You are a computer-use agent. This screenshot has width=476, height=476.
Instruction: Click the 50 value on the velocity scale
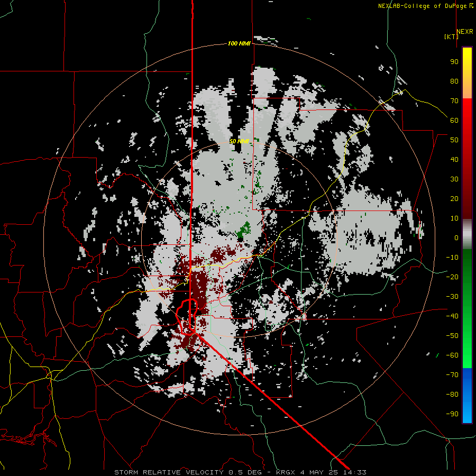tap(454, 140)
